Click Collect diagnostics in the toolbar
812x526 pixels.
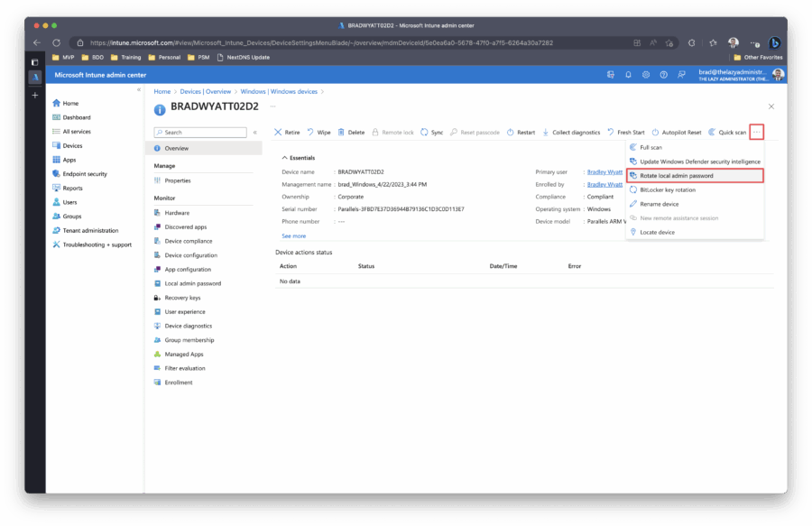pyautogui.click(x=571, y=133)
